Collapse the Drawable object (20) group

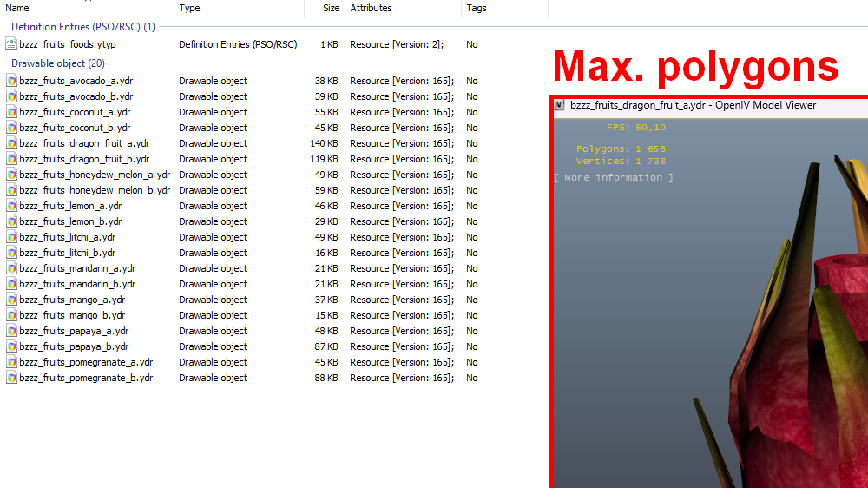(x=58, y=63)
